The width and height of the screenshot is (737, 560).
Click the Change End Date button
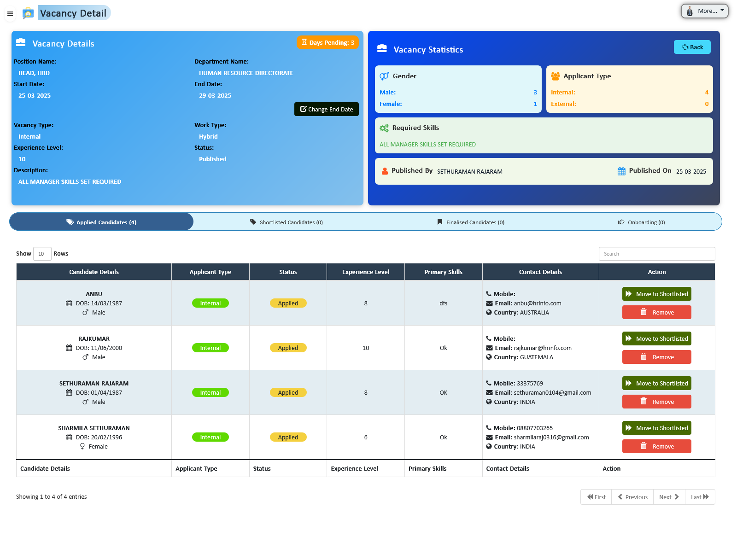tap(326, 109)
